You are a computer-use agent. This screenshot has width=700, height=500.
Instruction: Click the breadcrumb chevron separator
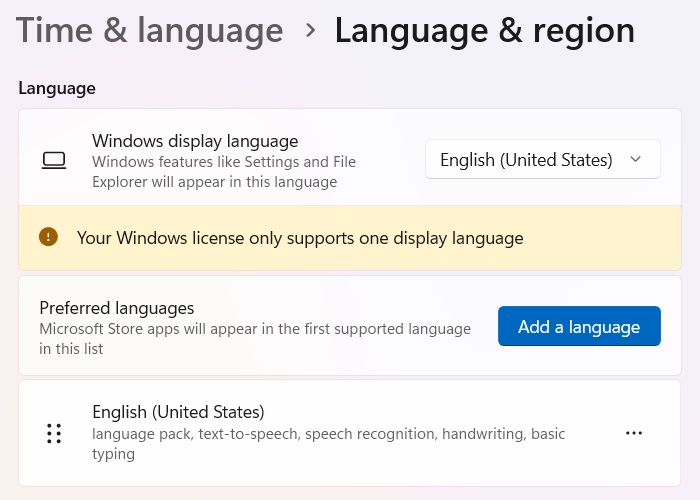[310, 30]
